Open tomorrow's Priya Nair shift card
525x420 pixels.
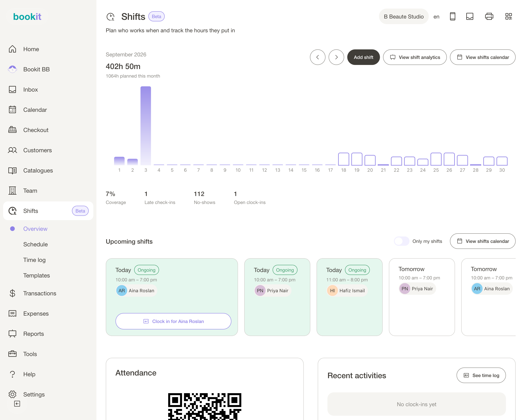pyautogui.click(x=422, y=297)
